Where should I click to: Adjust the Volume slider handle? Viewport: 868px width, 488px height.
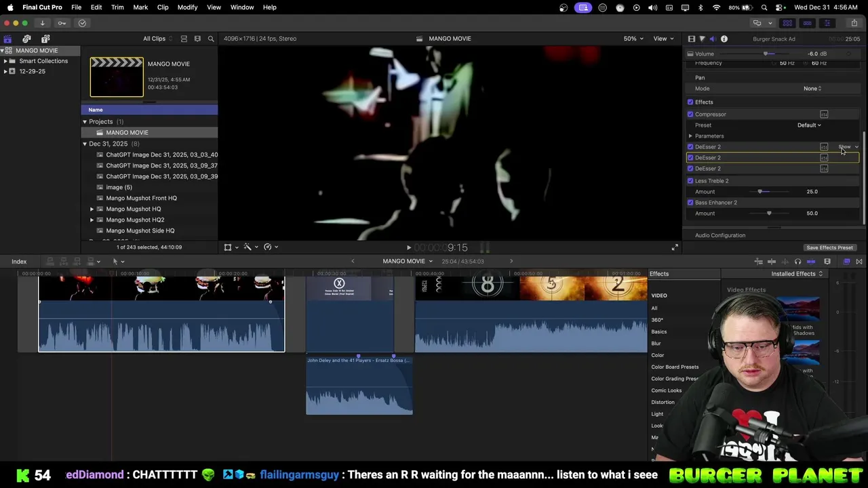tap(766, 54)
